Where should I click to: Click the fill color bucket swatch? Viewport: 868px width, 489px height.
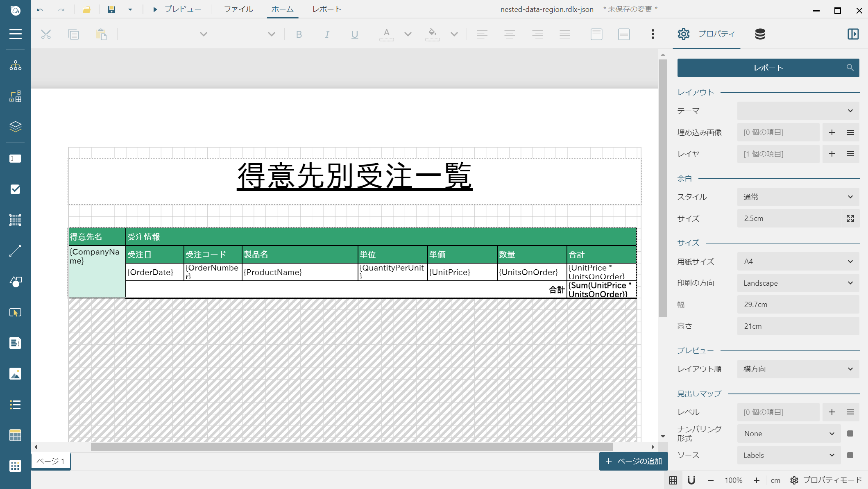coord(433,34)
